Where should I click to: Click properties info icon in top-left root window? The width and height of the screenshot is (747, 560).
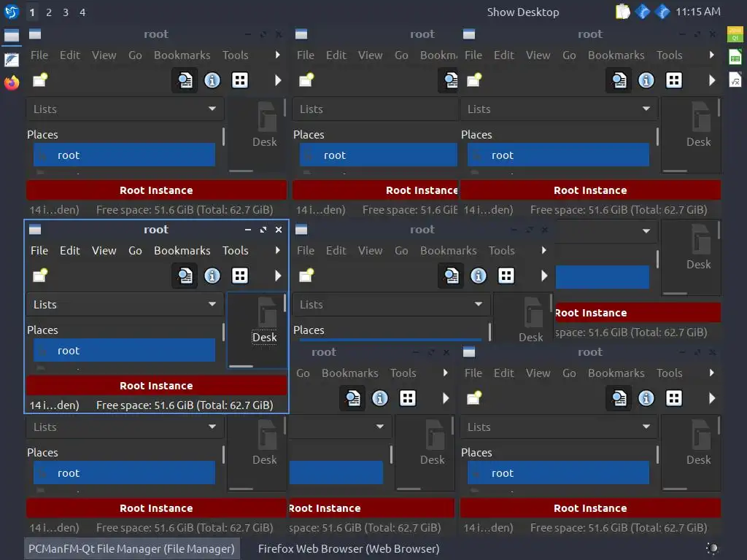click(x=212, y=80)
